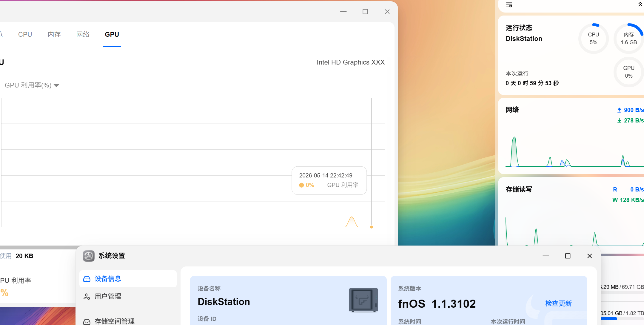Image resolution: width=644 pixels, height=325 pixels.
Task: Click the W 128 KB/s write speed
Action: [628, 200]
